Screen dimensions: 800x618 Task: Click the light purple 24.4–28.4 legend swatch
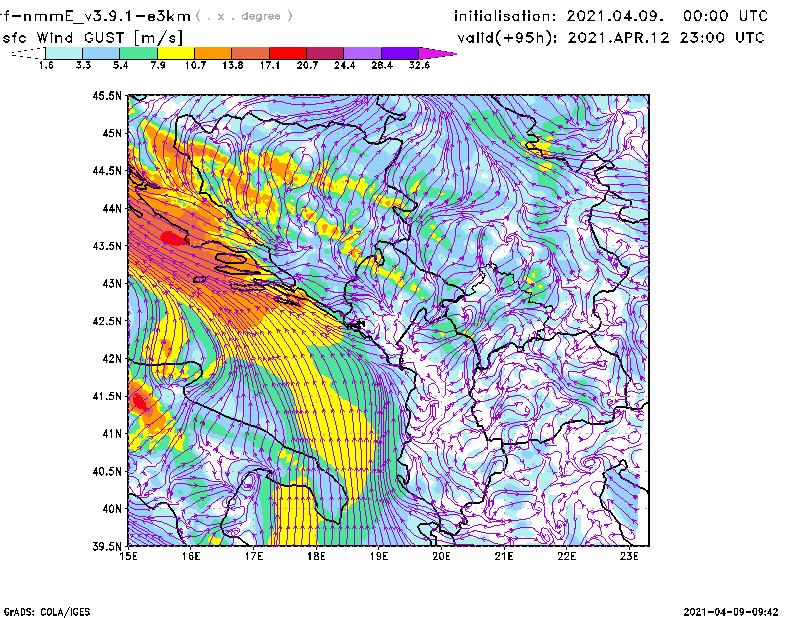pos(362,53)
